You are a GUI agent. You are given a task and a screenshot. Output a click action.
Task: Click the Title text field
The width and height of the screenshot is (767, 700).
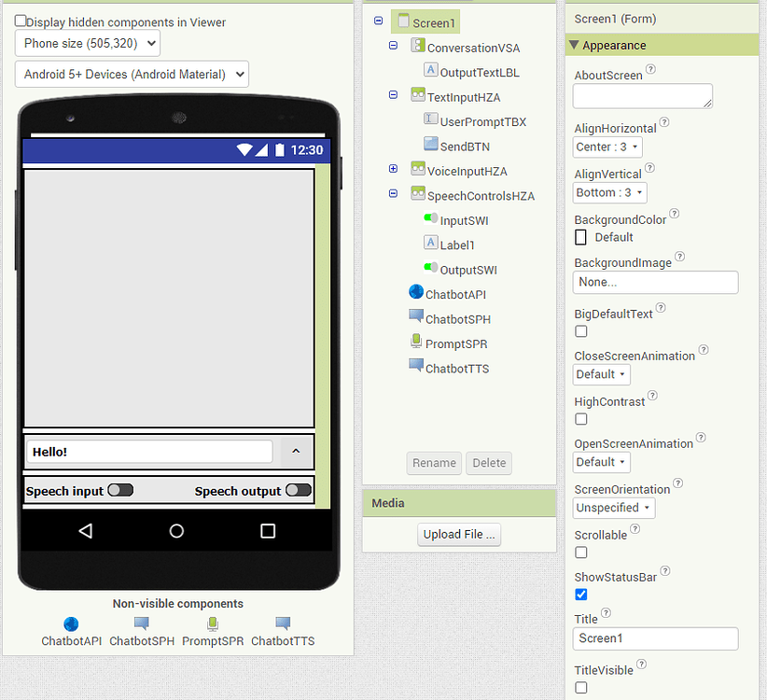[655, 638]
